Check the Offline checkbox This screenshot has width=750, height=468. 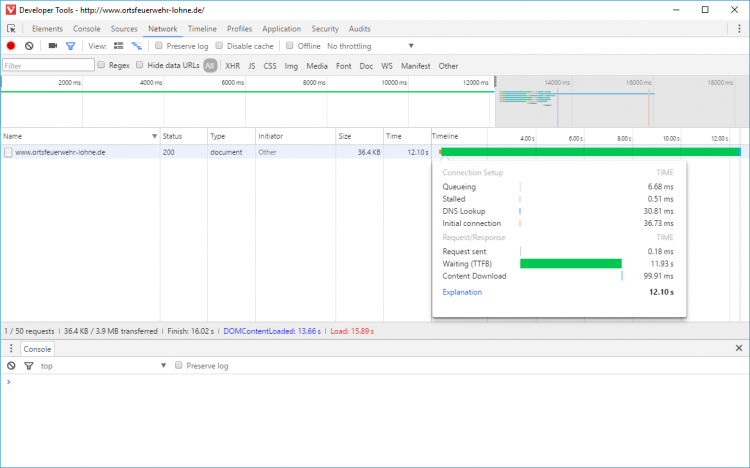tap(289, 45)
